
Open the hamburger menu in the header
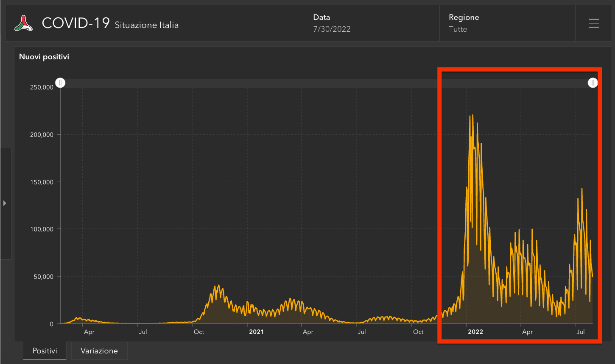(594, 23)
